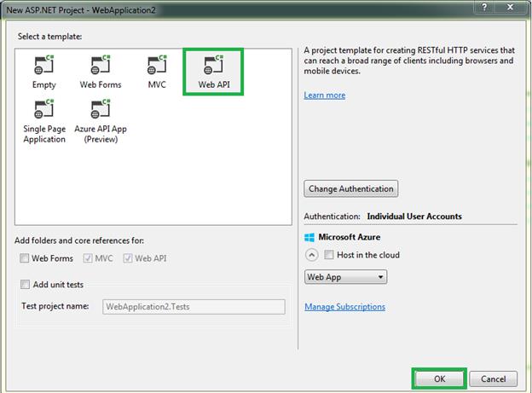
Task: Enable the Add unit tests checkbox
Action: 25,285
